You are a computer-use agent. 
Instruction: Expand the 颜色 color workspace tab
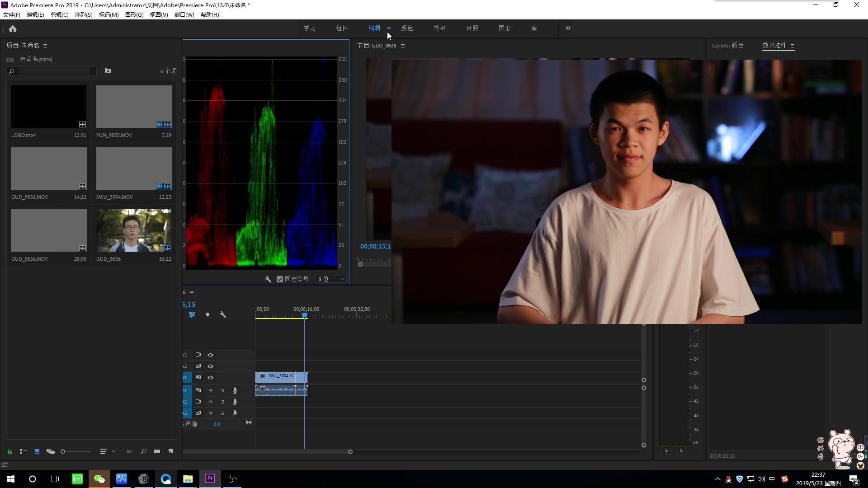407,28
